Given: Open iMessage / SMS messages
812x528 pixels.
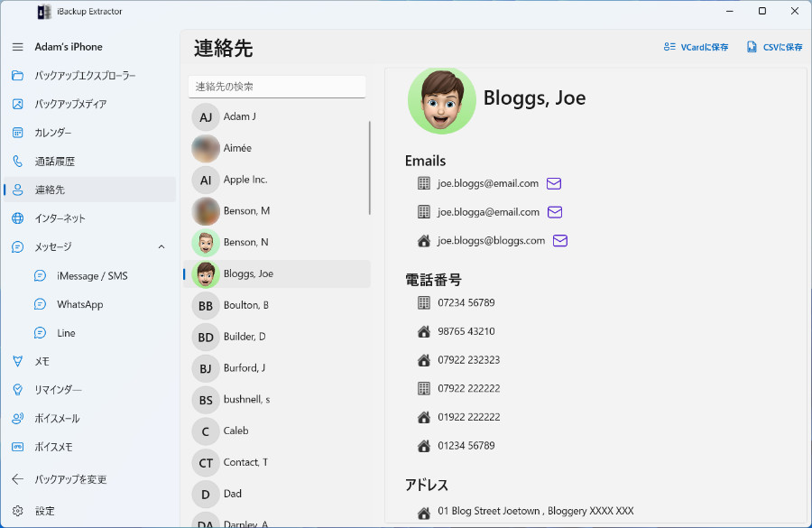Looking at the screenshot, I should (x=92, y=275).
